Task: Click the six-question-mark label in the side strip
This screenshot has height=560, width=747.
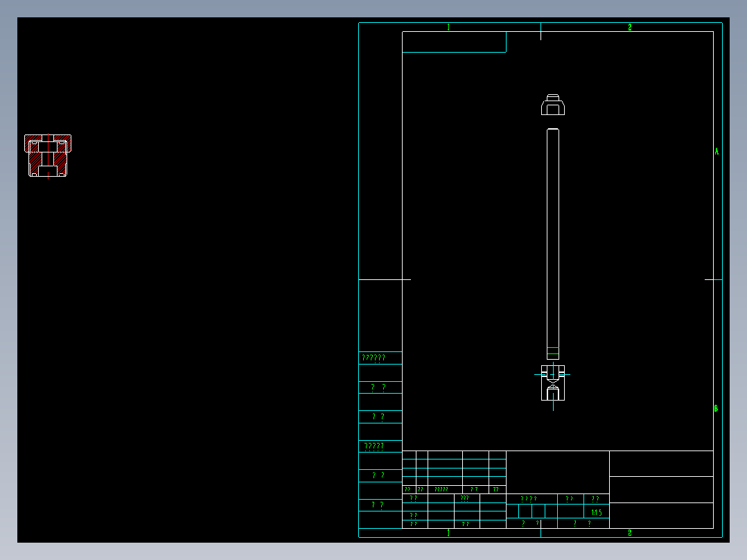Action: click(373, 358)
